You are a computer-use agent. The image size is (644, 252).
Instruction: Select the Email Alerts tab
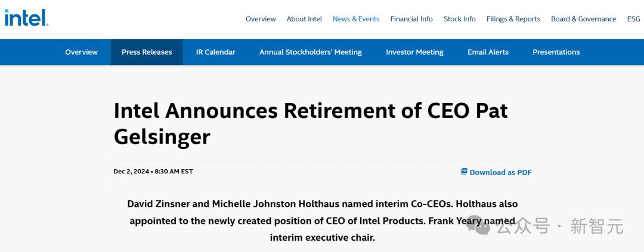(488, 52)
